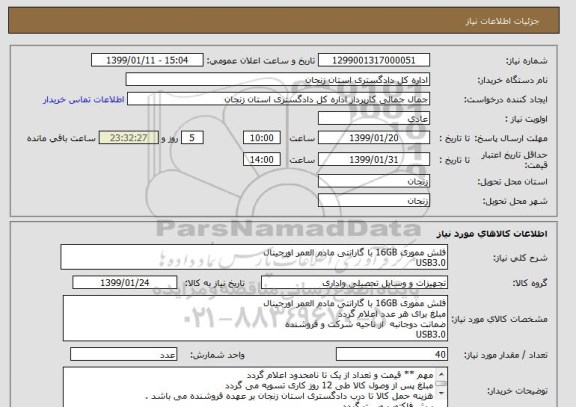This screenshot has width=576, height=407.
Task: Click the price validity date 1399/01/31
Action: coord(374,160)
